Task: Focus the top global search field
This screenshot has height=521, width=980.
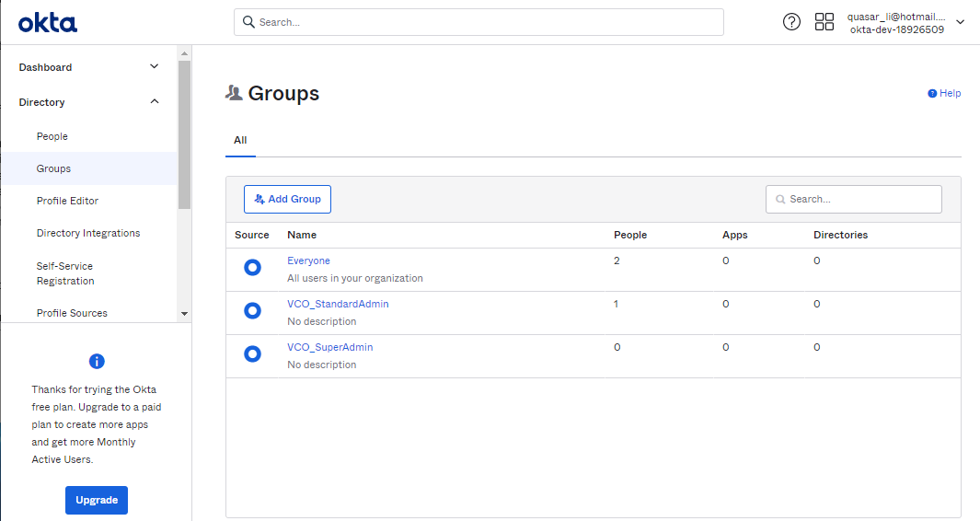Action: (x=478, y=22)
